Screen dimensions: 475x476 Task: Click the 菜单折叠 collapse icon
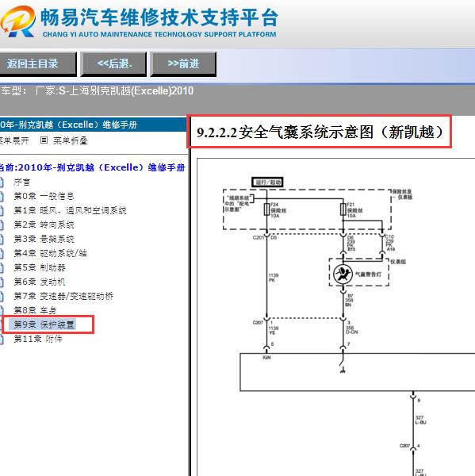tap(44, 140)
